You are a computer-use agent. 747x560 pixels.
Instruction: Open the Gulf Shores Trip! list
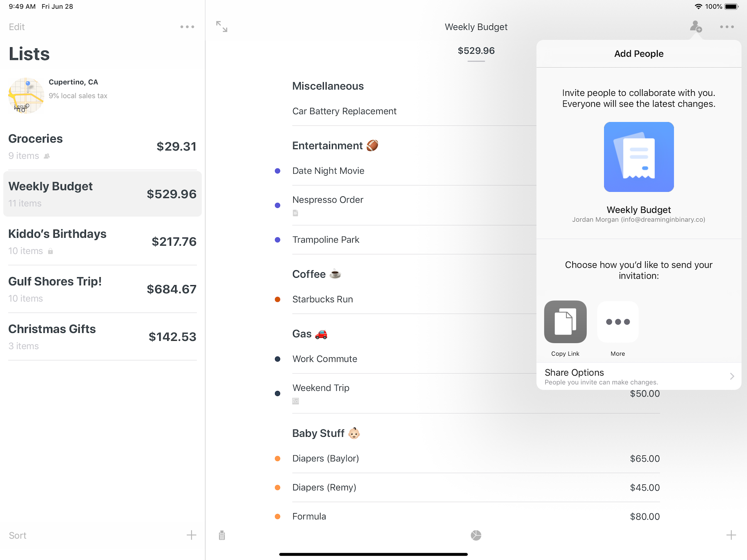pos(103,289)
